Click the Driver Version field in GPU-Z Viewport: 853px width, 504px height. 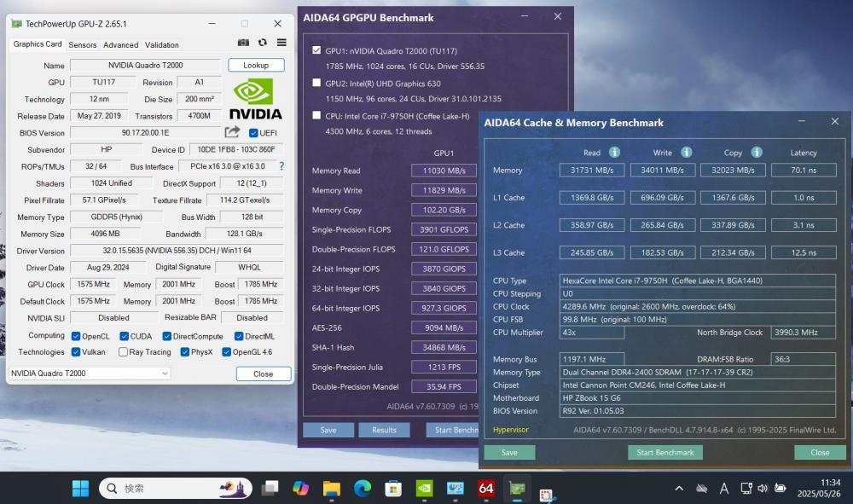tap(177, 251)
